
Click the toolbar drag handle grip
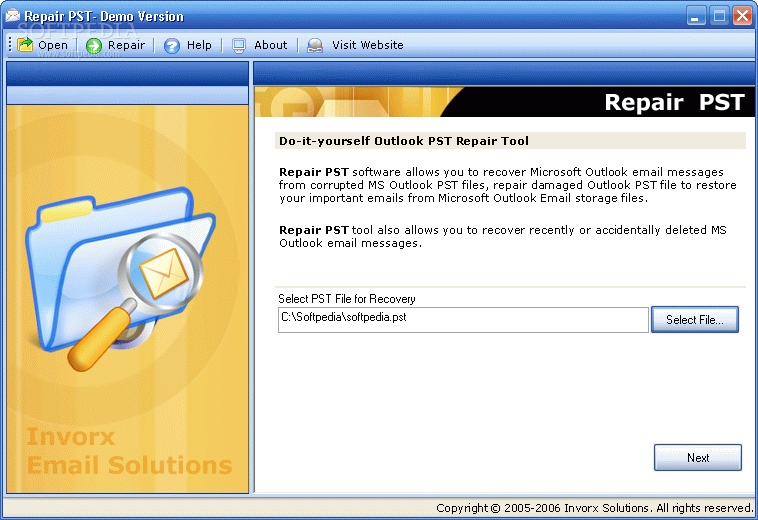click(10, 44)
